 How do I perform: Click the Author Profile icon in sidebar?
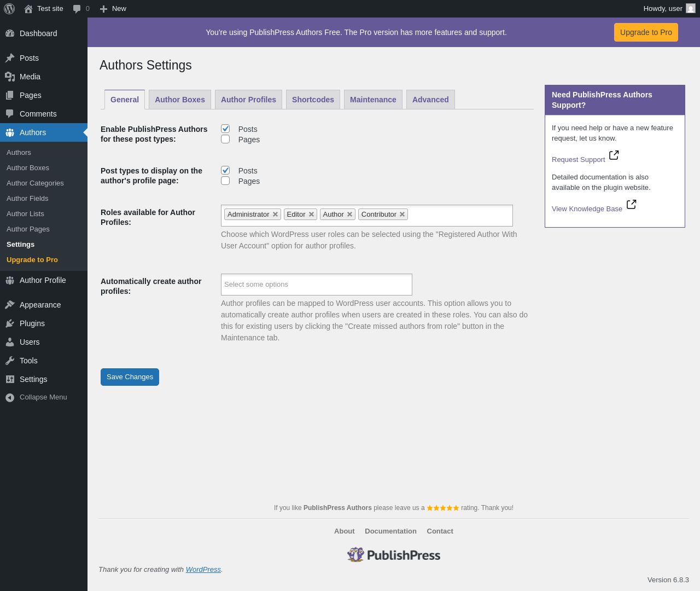coord(10,280)
